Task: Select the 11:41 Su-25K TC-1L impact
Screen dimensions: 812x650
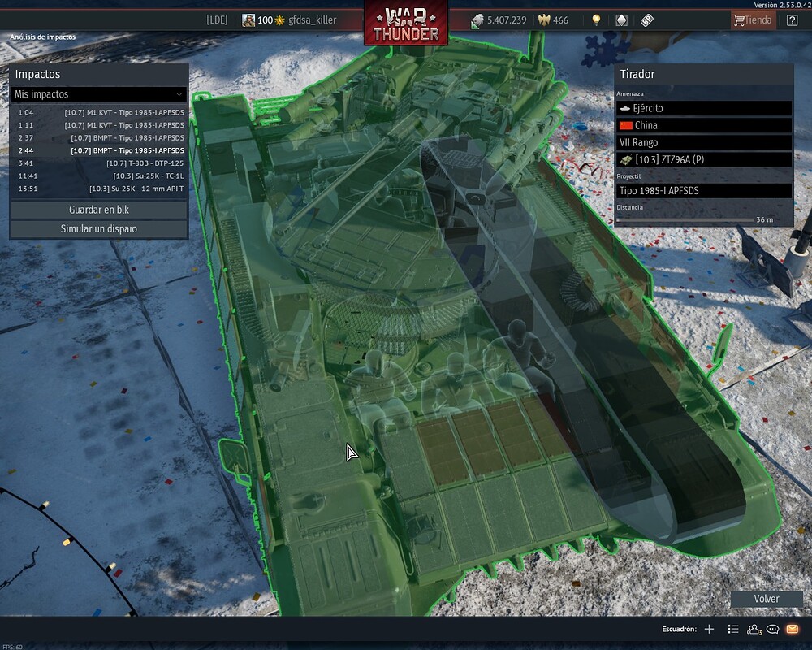Action: pyautogui.click(x=99, y=175)
